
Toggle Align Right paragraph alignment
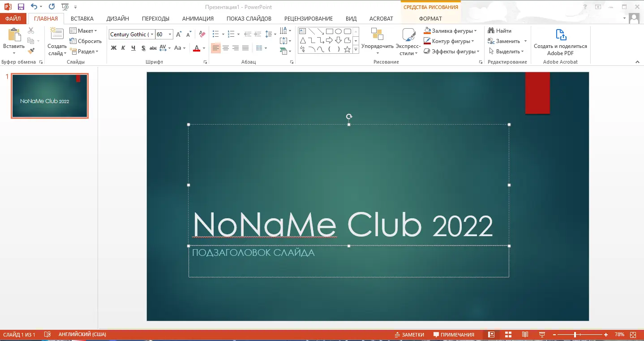236,48
